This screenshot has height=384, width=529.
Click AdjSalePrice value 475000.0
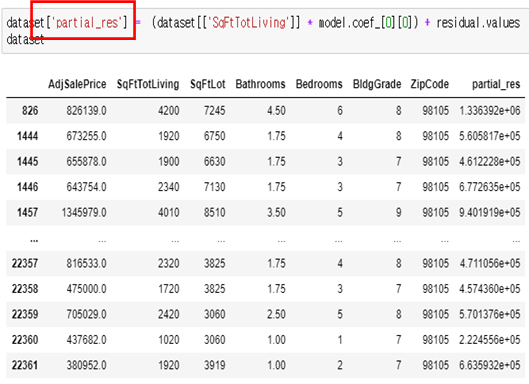86,289
